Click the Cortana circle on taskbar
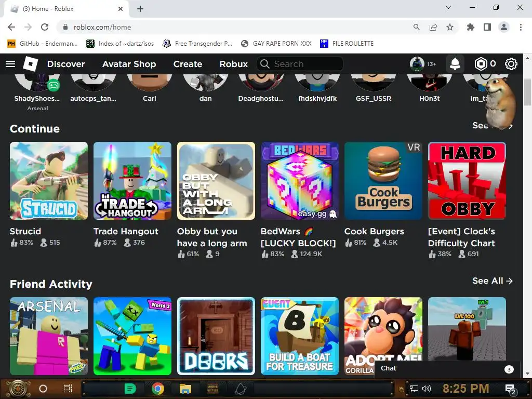532x399 pixels. coord(43,389)
